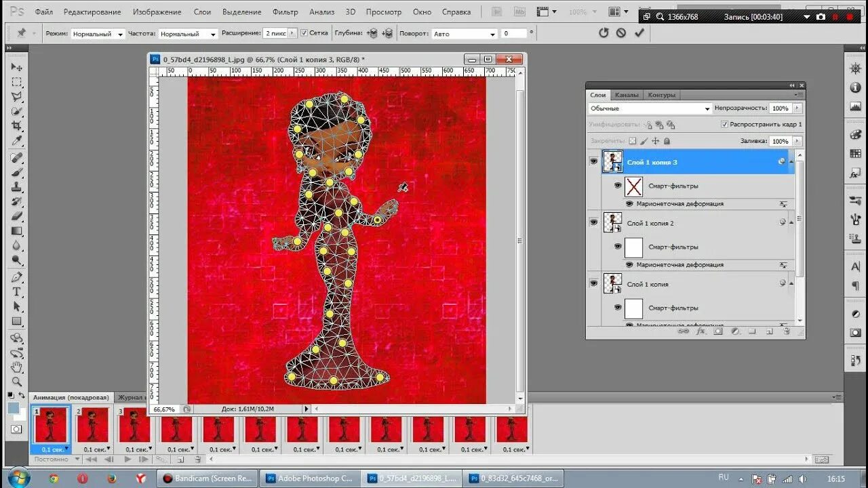868x488 pixels.
Task: Toggle the Сетка mesh checkbox
Action: point(304,33)
